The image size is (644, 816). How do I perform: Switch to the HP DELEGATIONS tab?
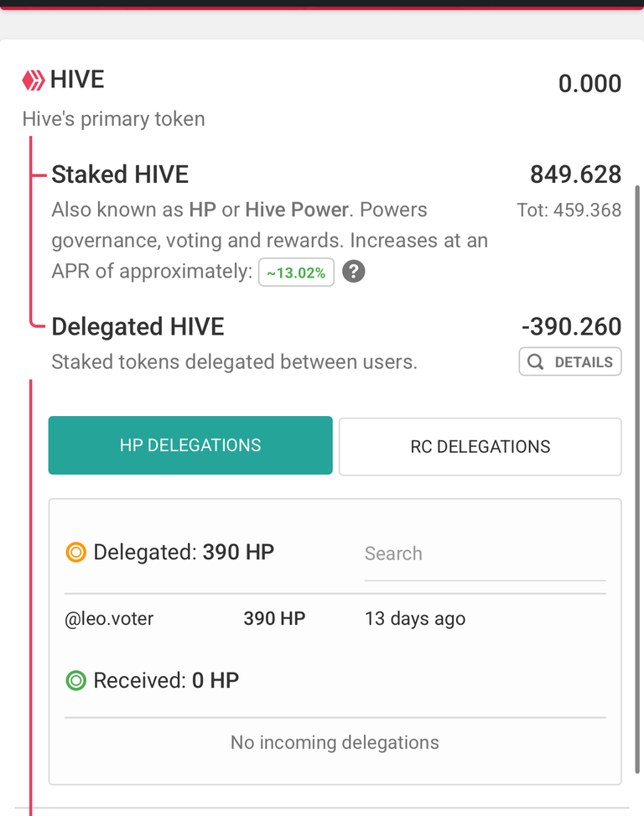(190, 445)
